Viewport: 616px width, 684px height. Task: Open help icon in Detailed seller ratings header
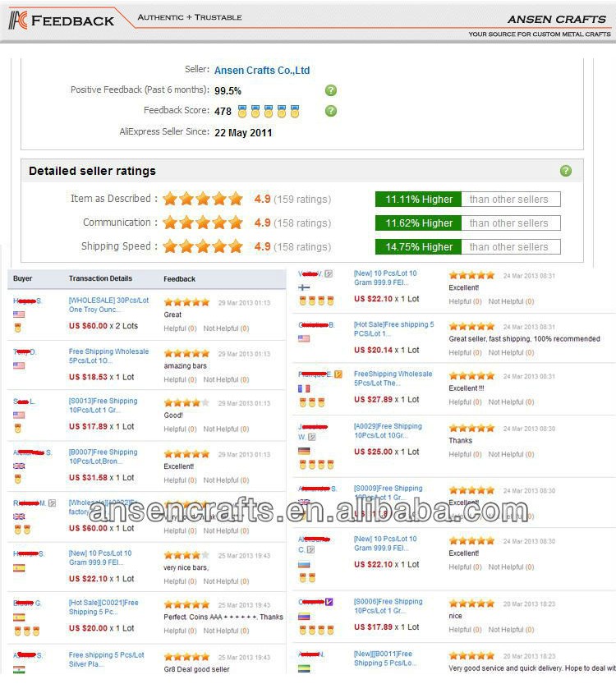click(x=565, y=171)
